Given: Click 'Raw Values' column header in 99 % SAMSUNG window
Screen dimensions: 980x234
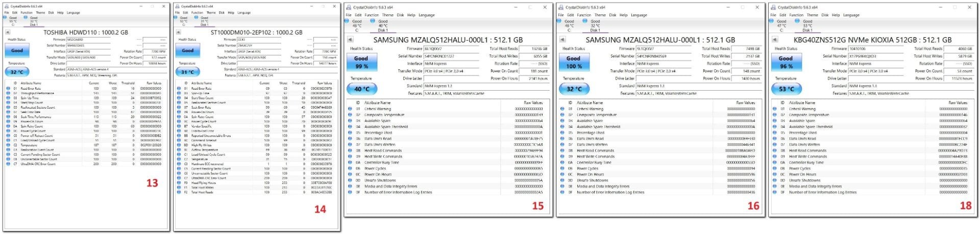Looking at the screenshot, I should coord(533,102).
